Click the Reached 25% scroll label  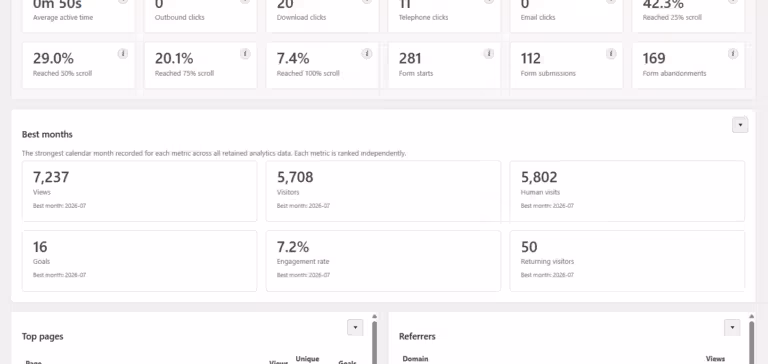672,17
